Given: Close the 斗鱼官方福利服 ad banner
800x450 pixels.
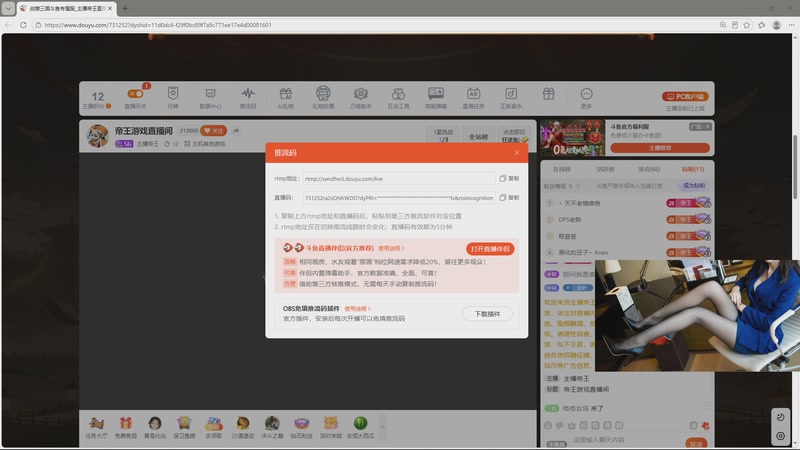Looking at the screenshot, I should click(x=707, y=127).
